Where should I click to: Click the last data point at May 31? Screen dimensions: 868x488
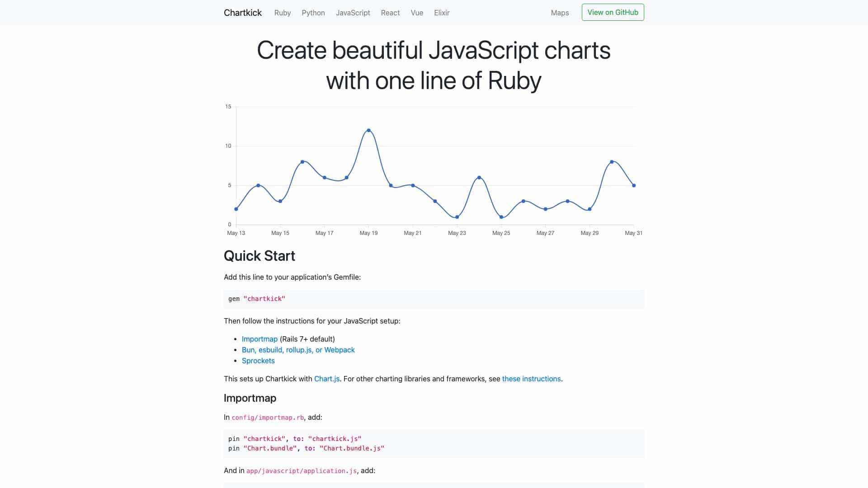(x=634, y=185)
